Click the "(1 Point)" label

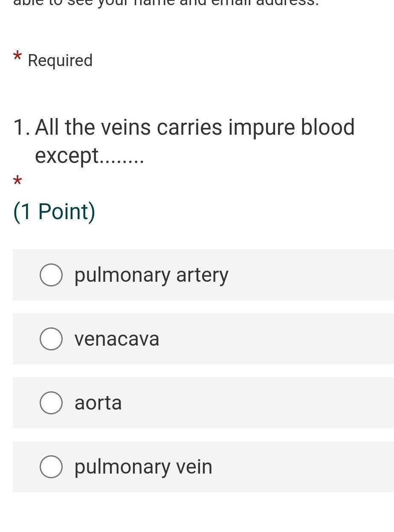[54, 211]
